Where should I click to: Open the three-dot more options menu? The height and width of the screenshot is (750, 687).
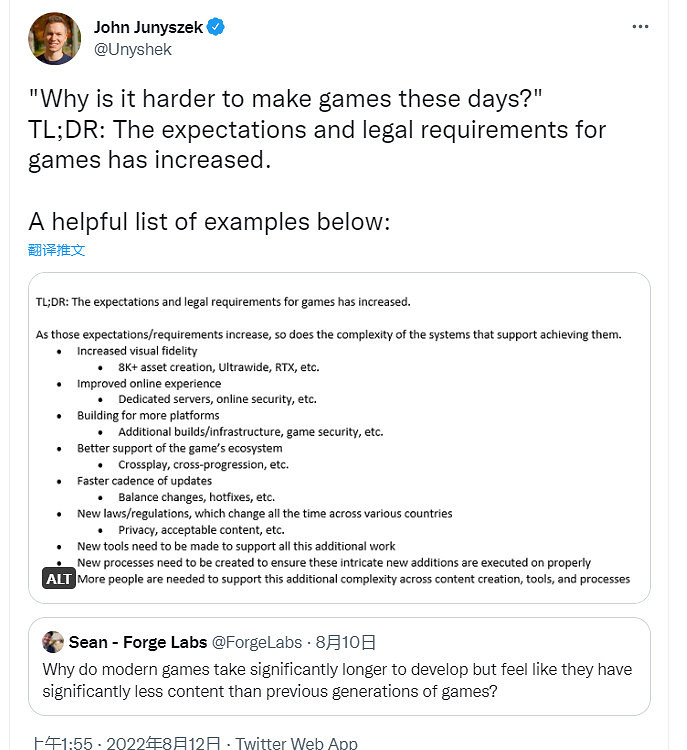point(641,27)
